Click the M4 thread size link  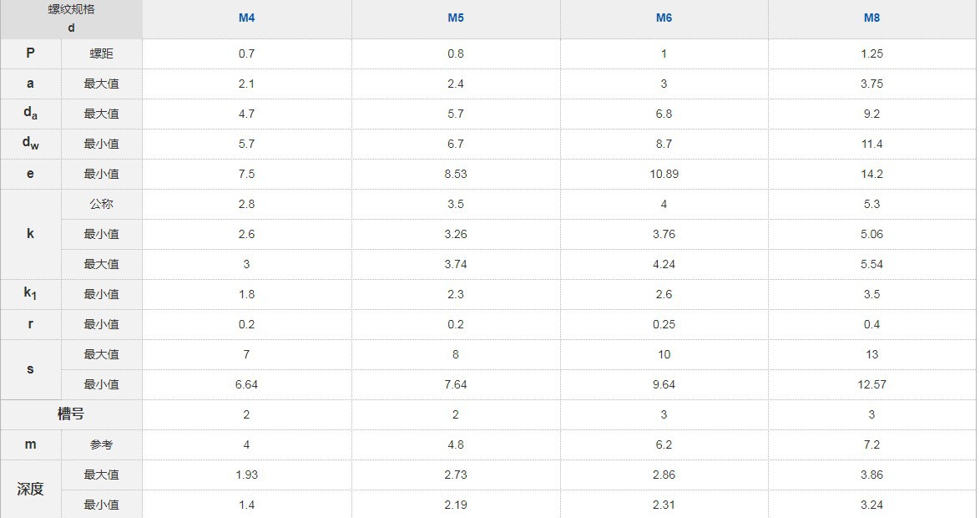tap(246, 18)
